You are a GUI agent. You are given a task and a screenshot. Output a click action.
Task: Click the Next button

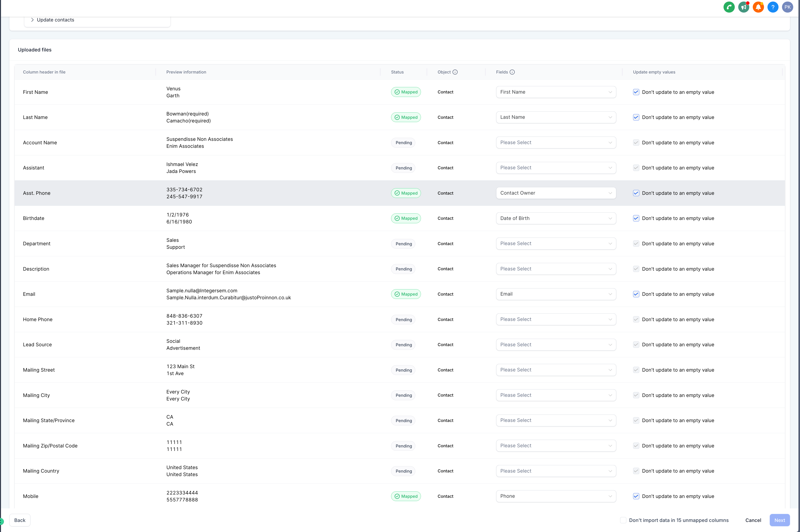point(780,520)
